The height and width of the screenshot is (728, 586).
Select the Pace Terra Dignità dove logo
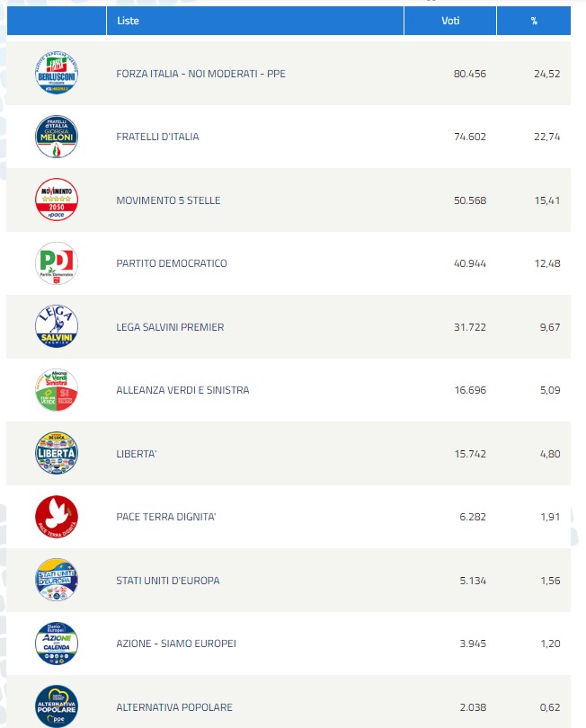(56, 517)
